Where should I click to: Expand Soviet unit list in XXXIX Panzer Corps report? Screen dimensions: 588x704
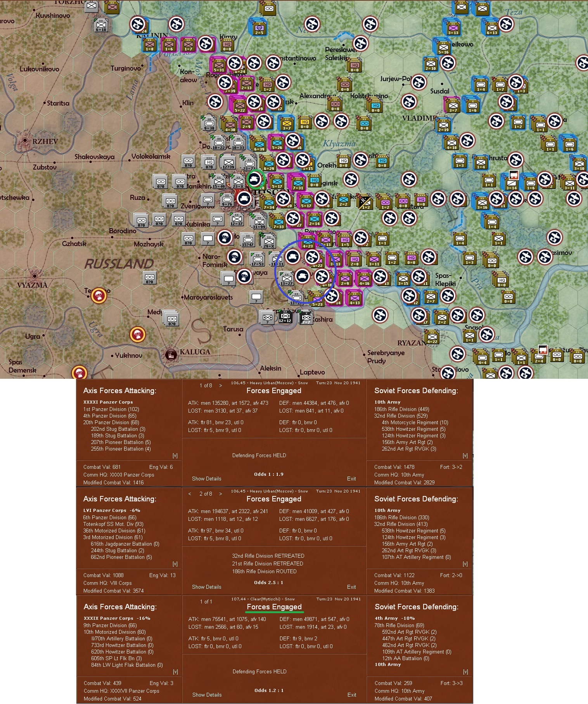[465, 672]
